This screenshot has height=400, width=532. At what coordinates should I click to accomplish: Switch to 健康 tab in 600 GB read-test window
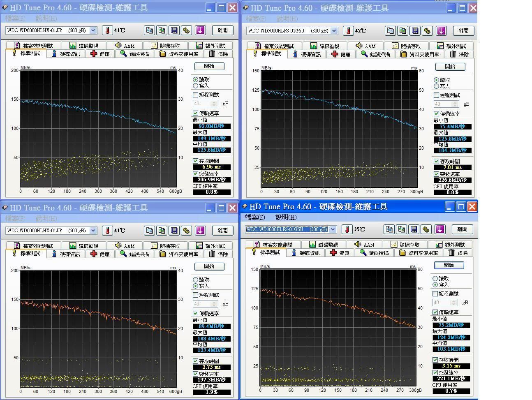point(100,53)
